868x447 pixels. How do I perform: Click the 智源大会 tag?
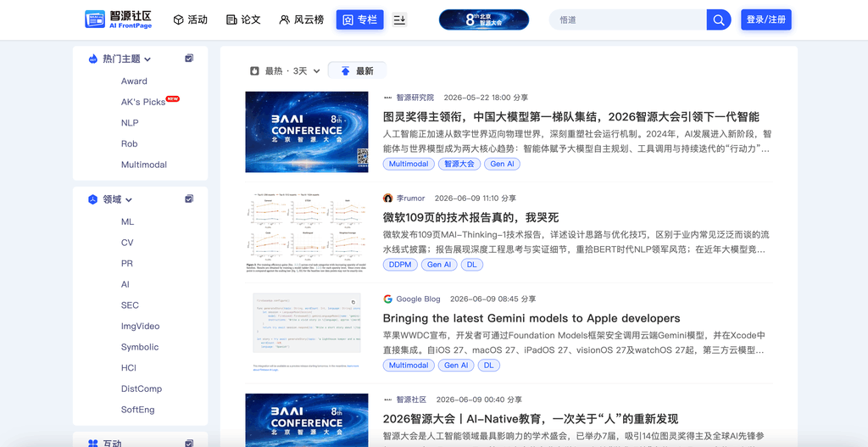coord(459,164)
